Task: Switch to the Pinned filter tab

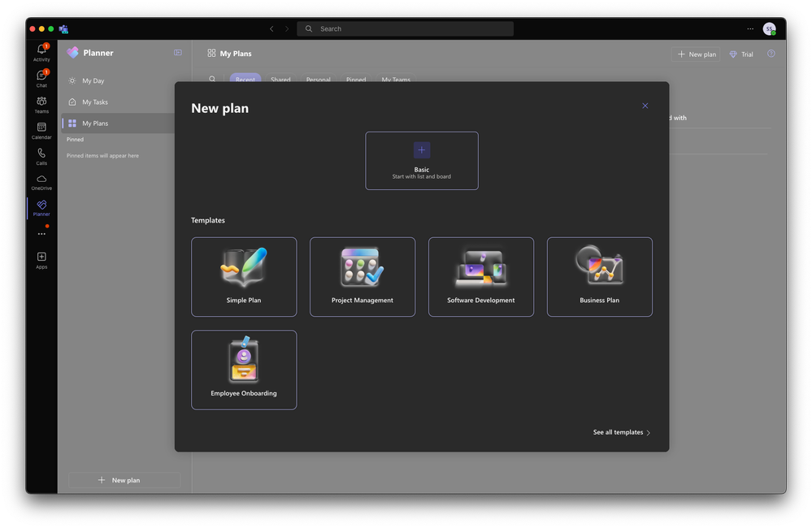Action: coord(356,78)
